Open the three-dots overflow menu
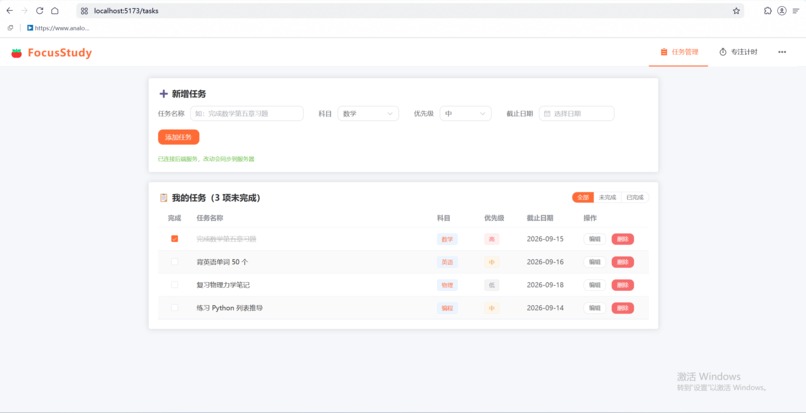 pos(782,51)
